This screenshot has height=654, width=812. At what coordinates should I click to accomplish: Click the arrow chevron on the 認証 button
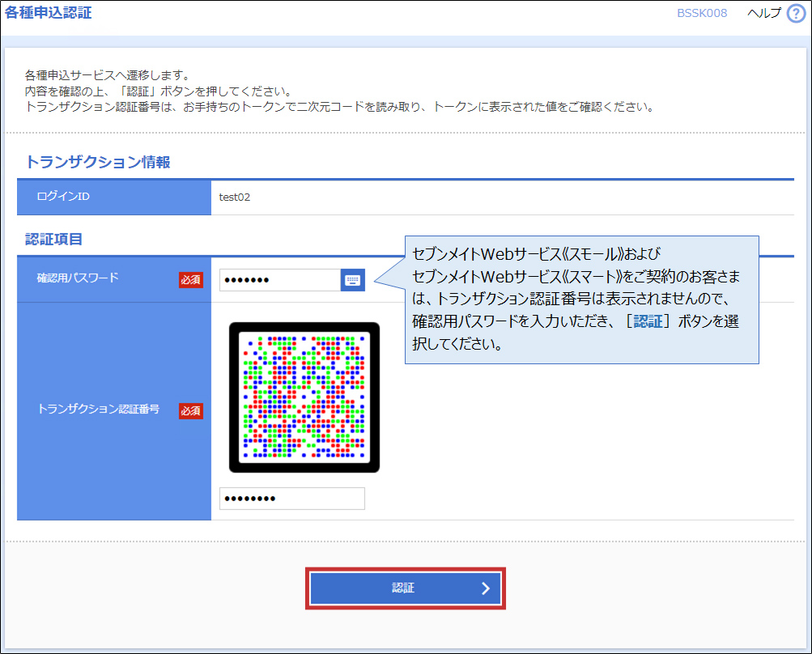485,588
